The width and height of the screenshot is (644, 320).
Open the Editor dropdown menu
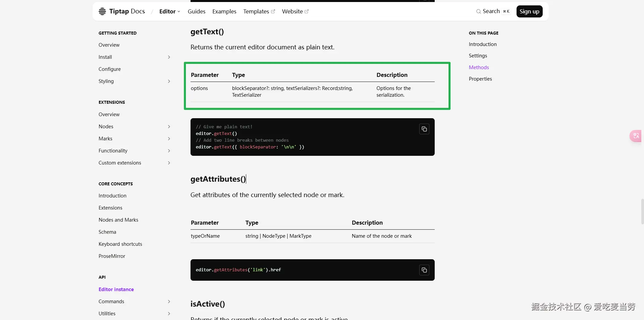tap(170, 11)
